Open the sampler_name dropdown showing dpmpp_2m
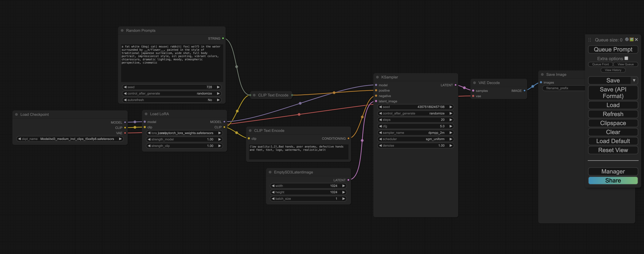Viewport: 644px width, 254px height. click(x=415, y=133)
